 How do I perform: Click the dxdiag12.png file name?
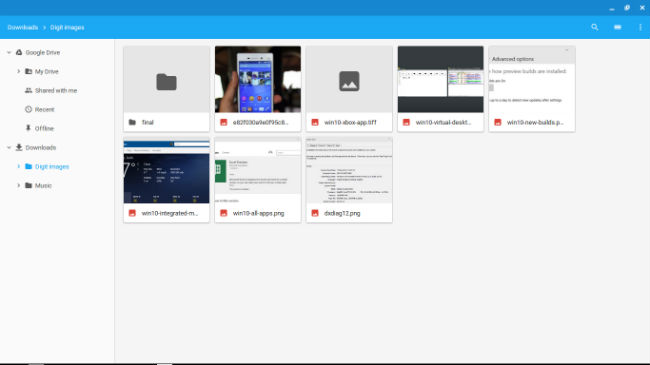(x=342, y=213)
